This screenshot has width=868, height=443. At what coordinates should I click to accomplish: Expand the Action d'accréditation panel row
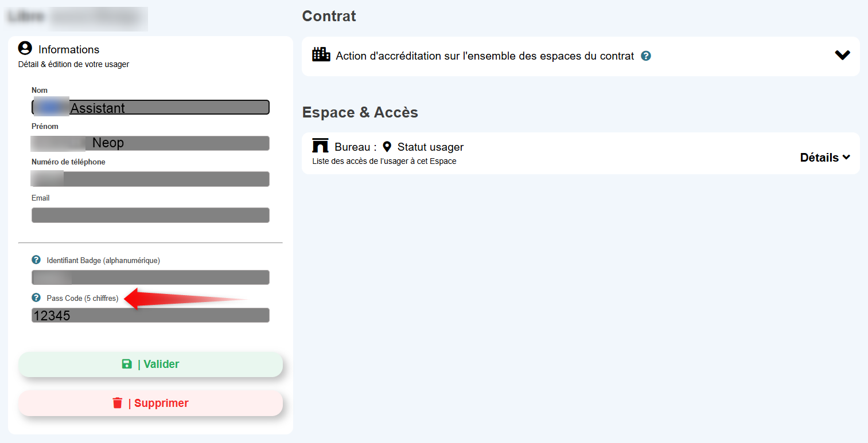click(581, 56)
